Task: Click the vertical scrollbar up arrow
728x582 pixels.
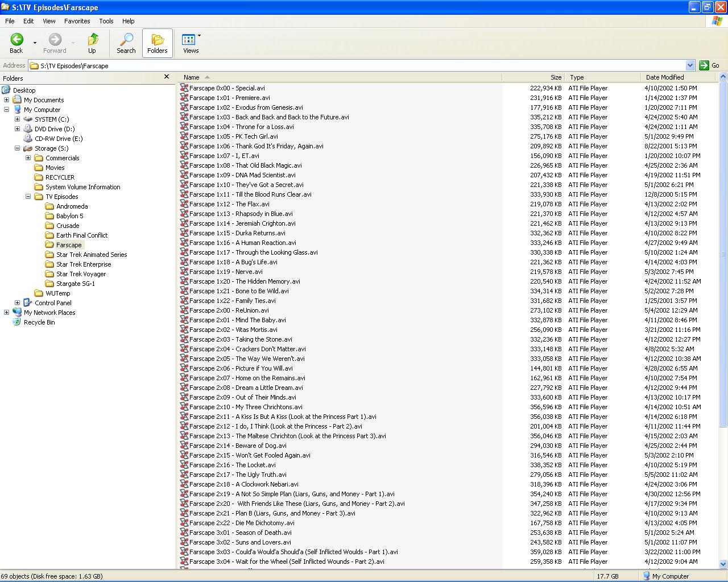Action: [x=723, y=77]
